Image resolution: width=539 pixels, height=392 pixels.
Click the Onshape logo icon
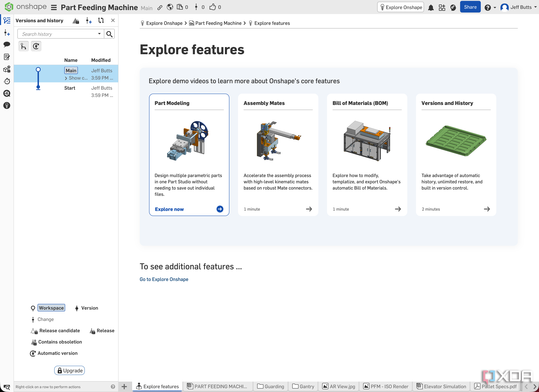[x=9, y=7]
